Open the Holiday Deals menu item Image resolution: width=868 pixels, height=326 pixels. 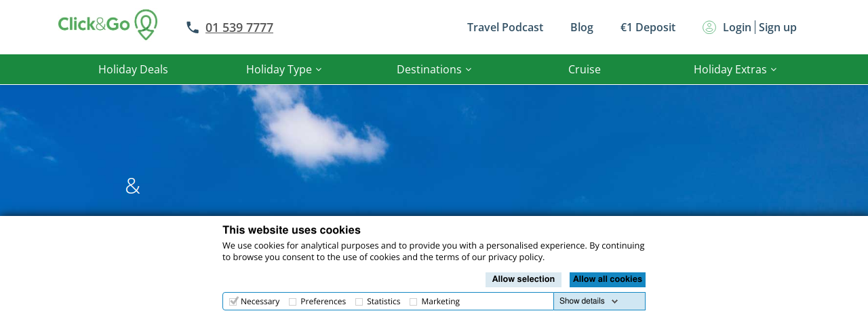pos(133,69)
